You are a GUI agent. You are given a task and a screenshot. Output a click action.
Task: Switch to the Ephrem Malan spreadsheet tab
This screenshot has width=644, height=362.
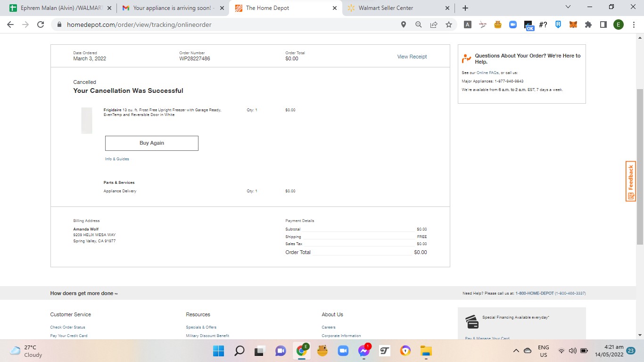(61, 8)
